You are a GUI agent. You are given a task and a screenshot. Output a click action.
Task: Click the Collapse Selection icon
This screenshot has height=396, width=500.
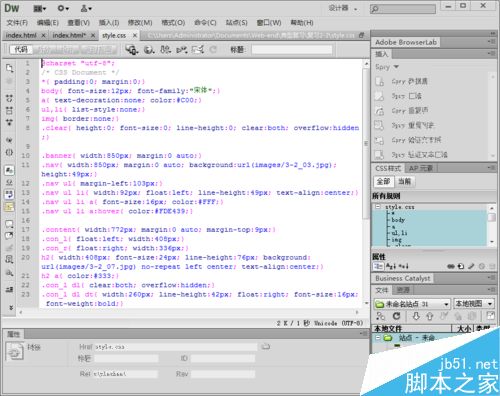click(x=9, y=110)
